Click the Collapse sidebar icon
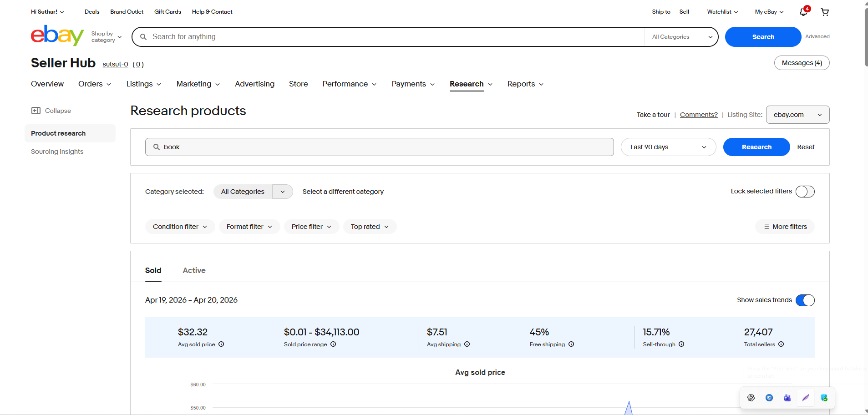 (36, 111)
